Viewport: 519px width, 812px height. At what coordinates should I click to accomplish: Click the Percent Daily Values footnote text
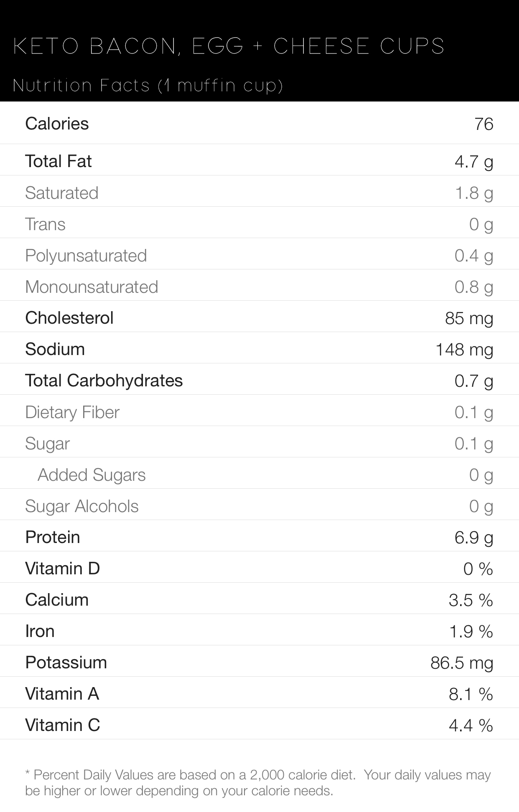tap(257, 783)
